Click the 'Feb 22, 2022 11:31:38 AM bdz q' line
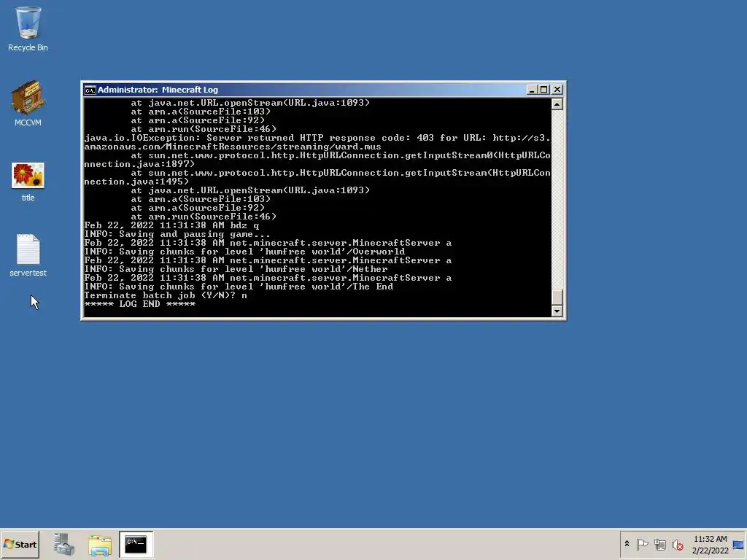The width and height of the screenshot is (747, 560). tap(171, 225)
